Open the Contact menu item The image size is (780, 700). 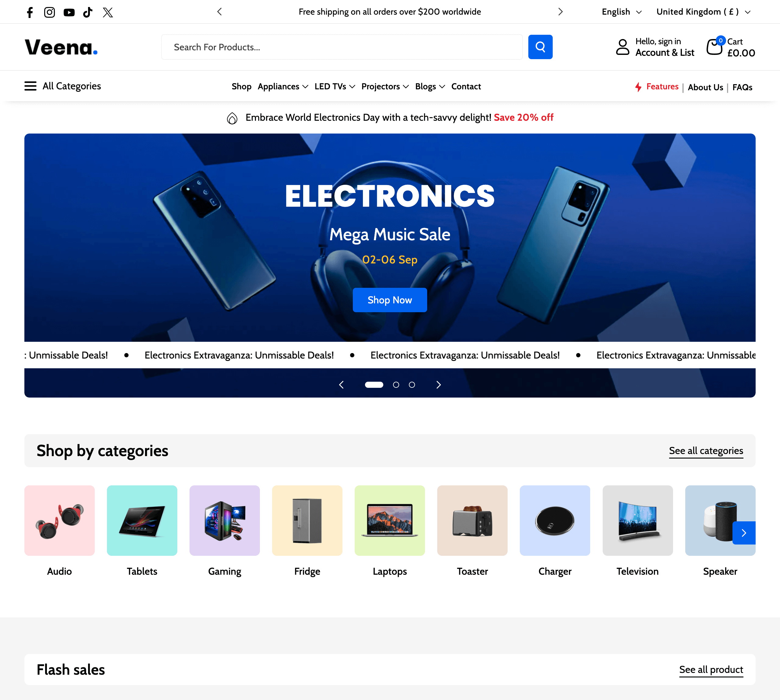click(466, 87)
